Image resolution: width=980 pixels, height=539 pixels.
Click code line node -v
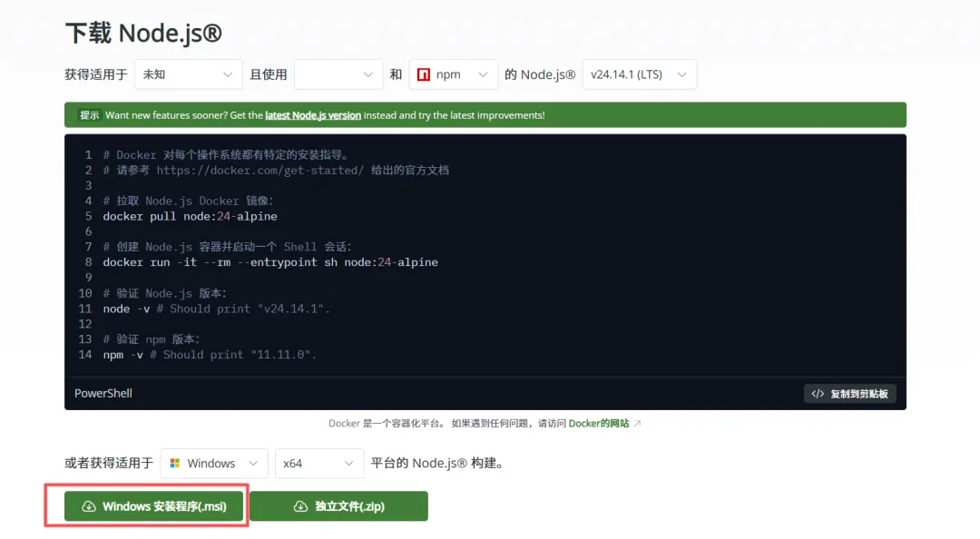tap(216, 309)
